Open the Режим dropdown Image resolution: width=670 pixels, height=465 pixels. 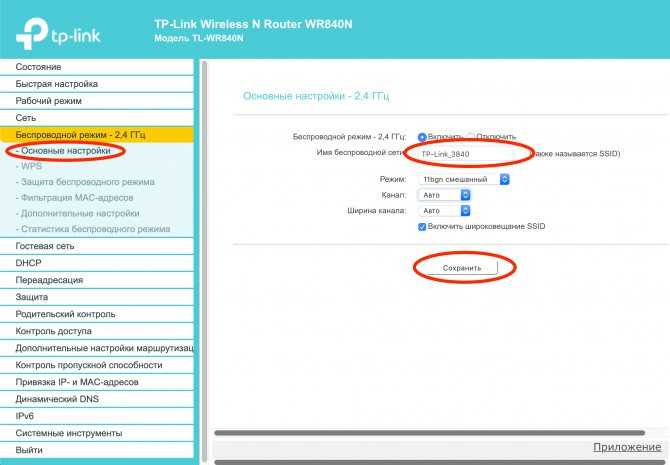tap(463, 180)
